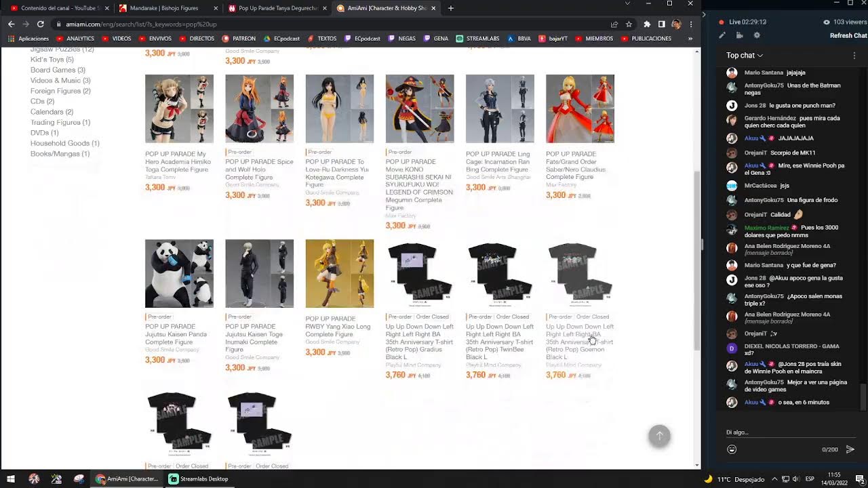868x488 pixels.
Task: Click the Streamlabs camera icon
Action: 740,35
